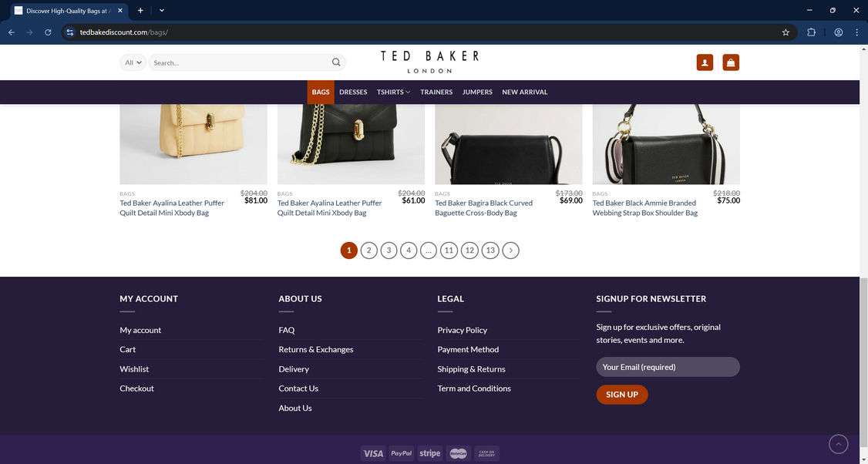
Task: Expand the All category dropdown
Action: [133, 62]
